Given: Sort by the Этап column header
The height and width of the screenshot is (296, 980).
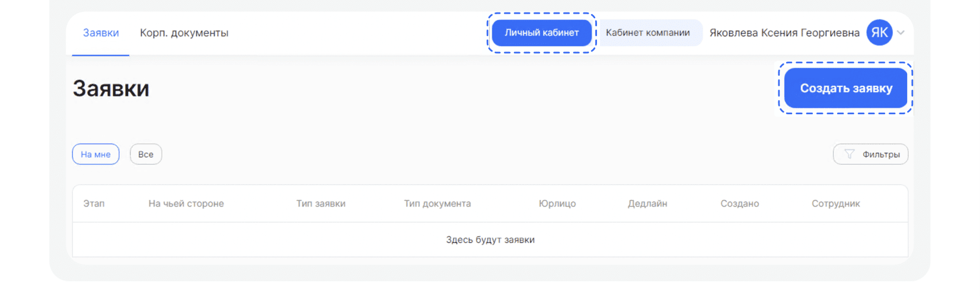Looking at the screenshot, I should (94, 204).
